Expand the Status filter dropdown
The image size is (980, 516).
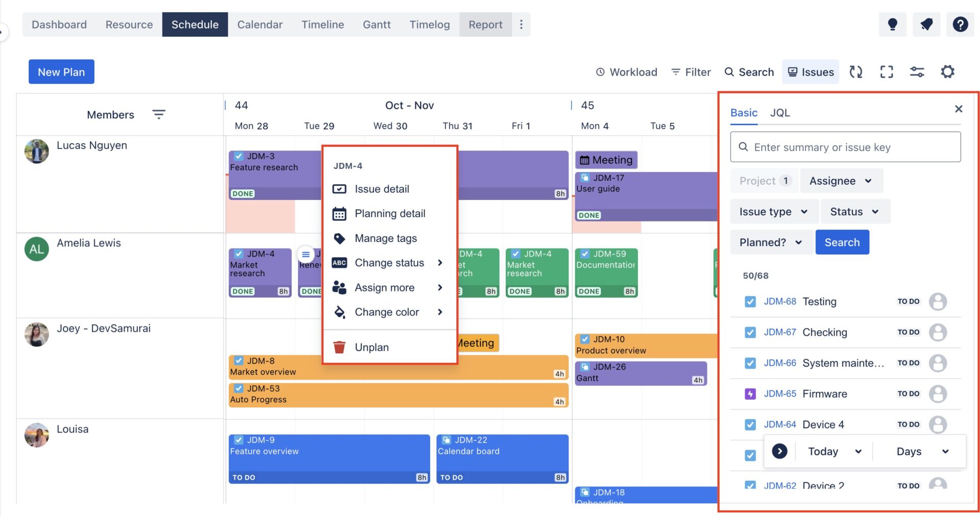pyautogui.click(x=855, y=211)
